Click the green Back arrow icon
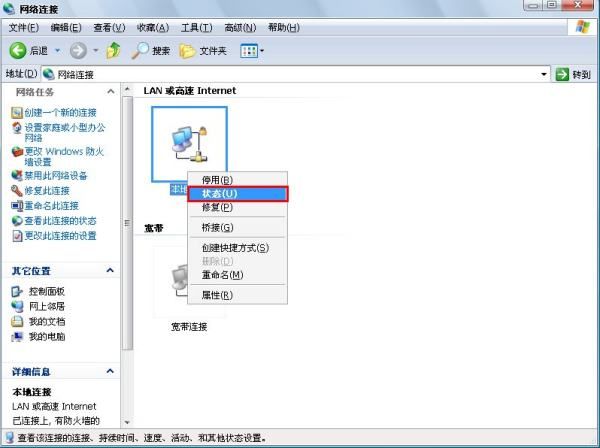 (x=18, y=50)
